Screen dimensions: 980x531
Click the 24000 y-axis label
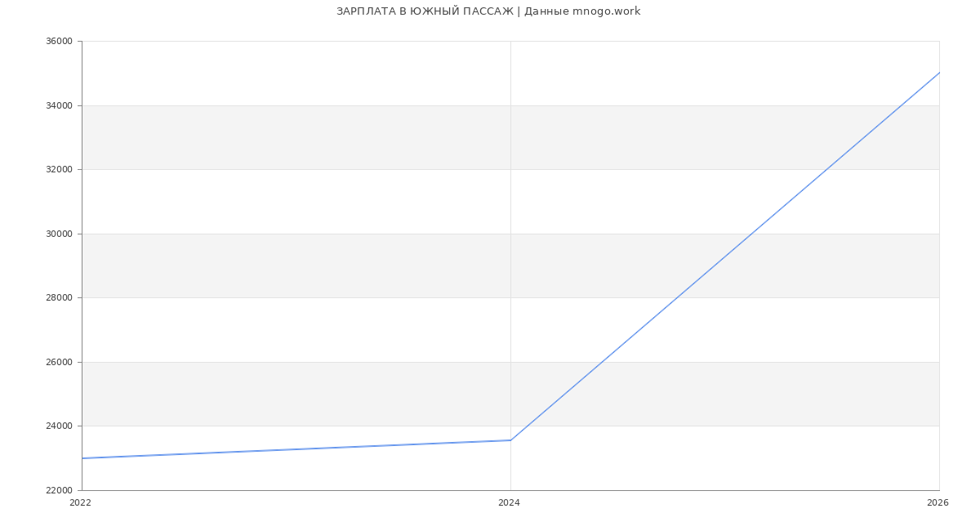[59, 426]
